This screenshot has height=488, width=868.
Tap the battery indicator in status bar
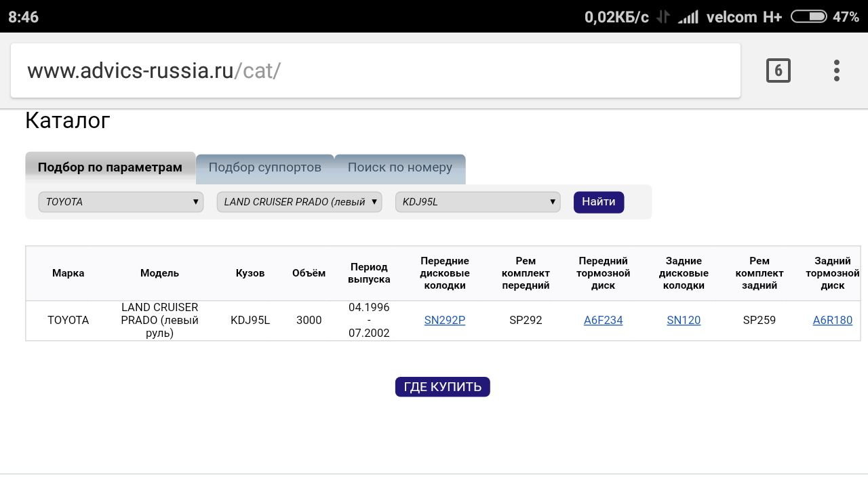point(808,17)
